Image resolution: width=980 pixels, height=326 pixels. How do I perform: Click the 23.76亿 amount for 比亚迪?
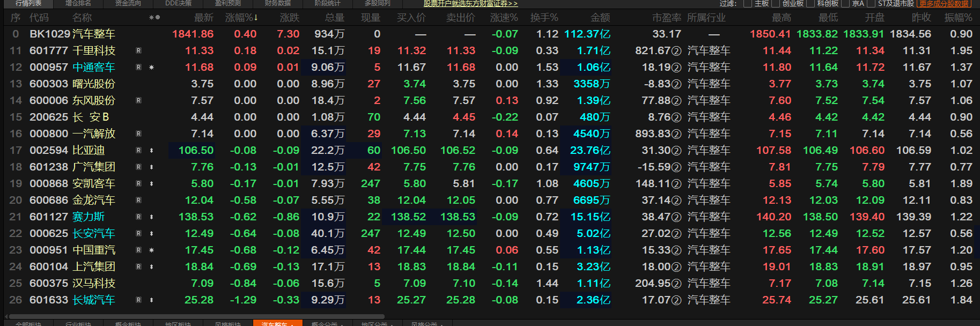590,150
